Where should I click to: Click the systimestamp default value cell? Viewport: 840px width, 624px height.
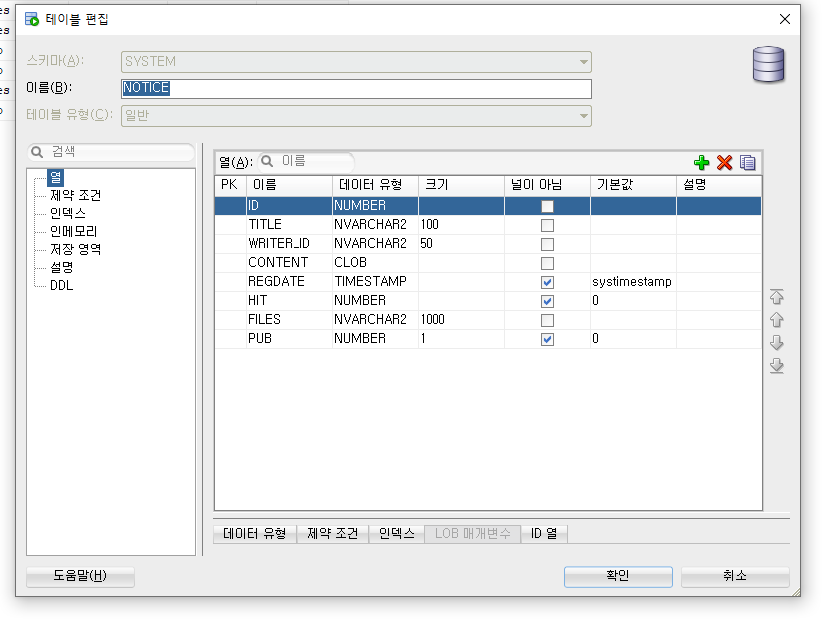point(633,282)
